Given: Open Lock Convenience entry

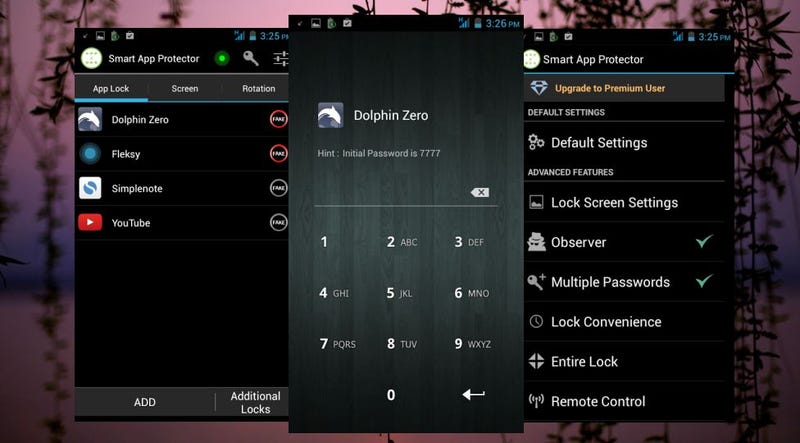Looking at the screenshot, I should [x=624, y=322].
